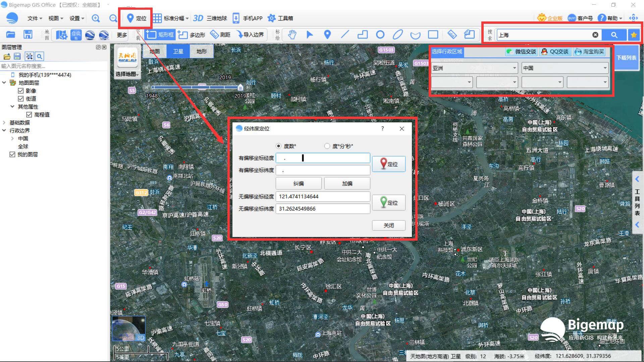Click the open folder icon in toolbar
This screenshot has width=644, height=362.
tap(11, 35)
